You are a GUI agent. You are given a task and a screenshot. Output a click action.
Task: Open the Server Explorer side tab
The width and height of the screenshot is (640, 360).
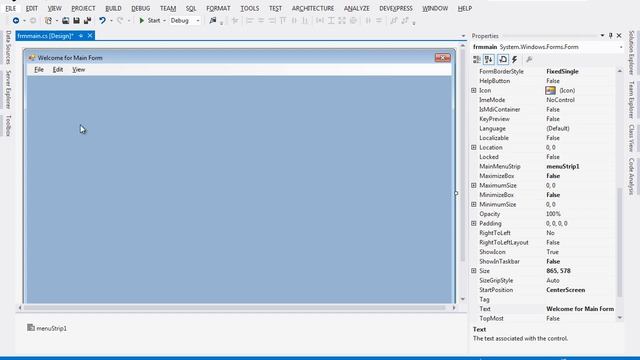click(x=8, y=89)
